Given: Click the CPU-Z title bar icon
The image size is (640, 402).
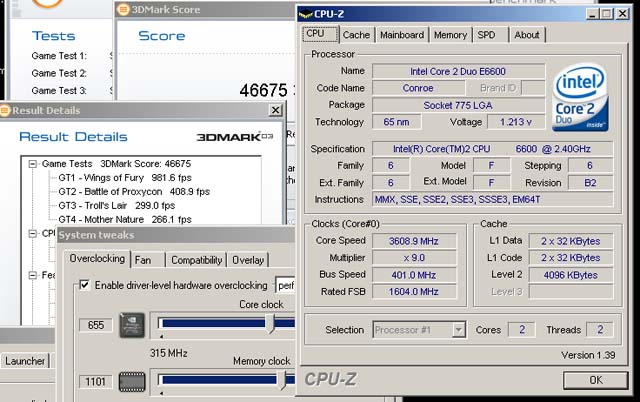Looking at the screenshot, I should click(305, 14).
